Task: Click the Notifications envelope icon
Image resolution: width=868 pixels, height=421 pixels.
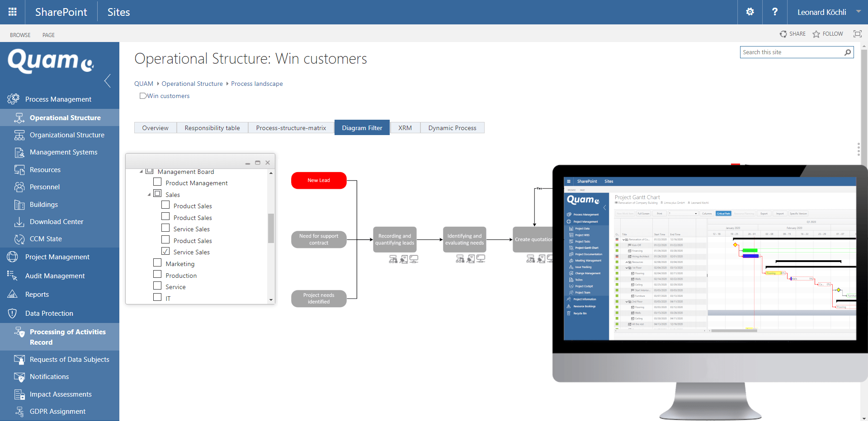Action: (19, 377)
